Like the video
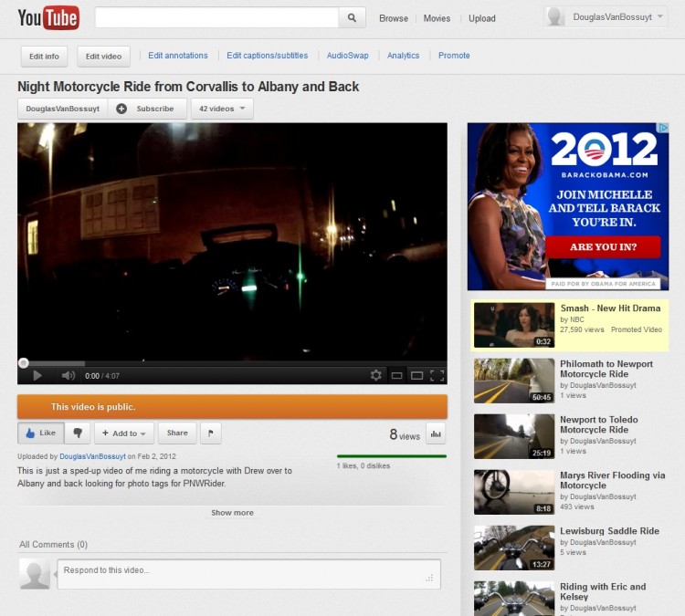Viewport: 685px width, 616px height. [x=41, y=433]
